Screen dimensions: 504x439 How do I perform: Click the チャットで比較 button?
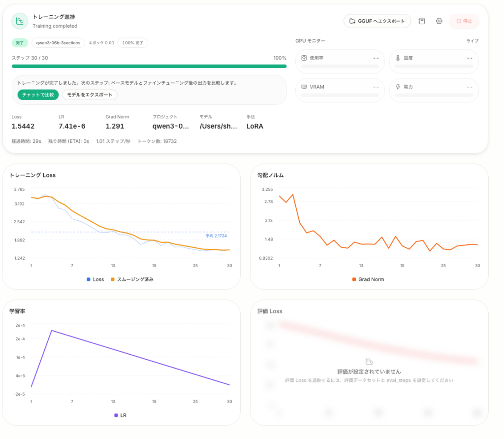click(x=38, y=95)
